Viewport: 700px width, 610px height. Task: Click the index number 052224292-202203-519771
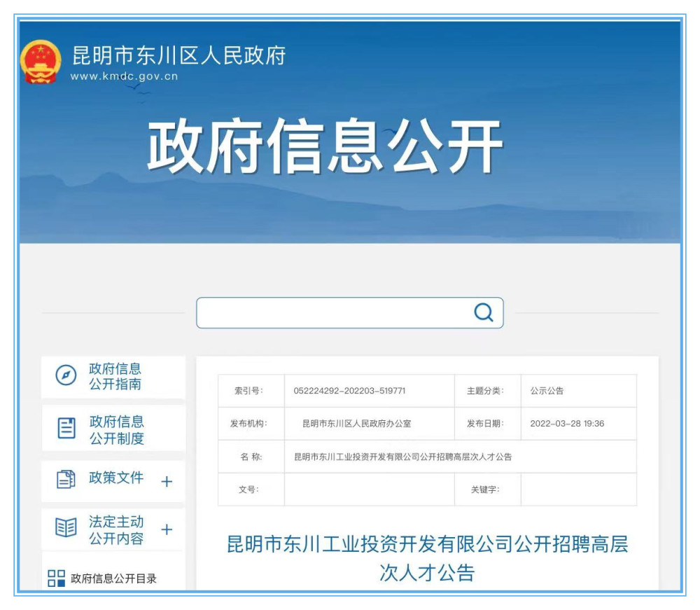pos(349,391)
